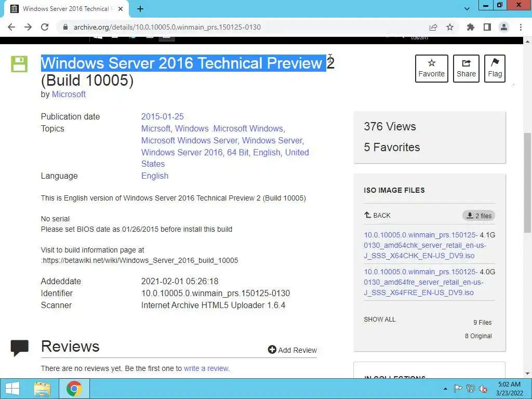Download 2 files button
This screenshot has width=532, height=399.
pyautogui.click(x=478, y=216)
